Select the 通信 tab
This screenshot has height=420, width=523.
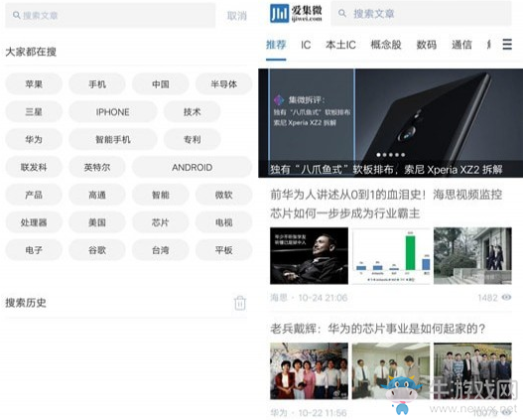point(461,45)
